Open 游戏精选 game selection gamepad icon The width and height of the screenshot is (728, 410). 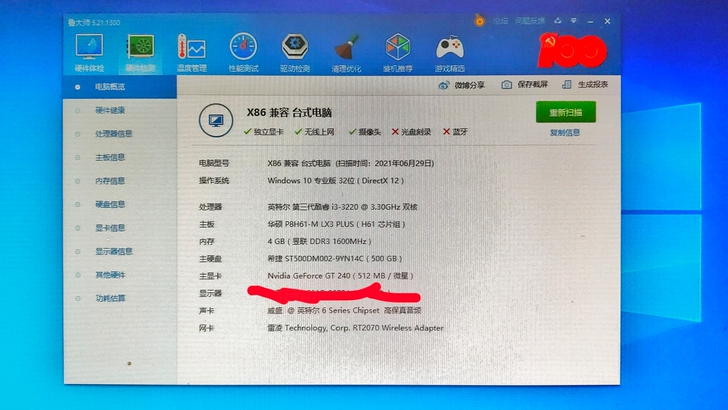point(449,52)
